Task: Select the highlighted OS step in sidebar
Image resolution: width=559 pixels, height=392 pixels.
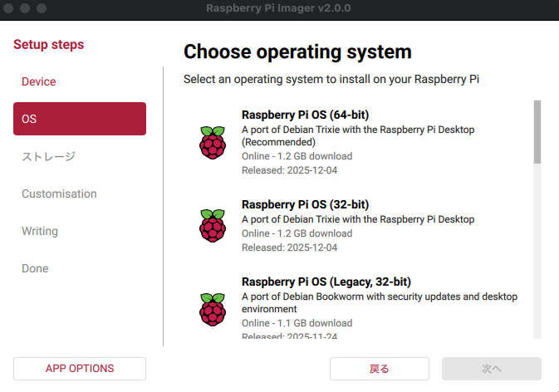Action: (80, 119)
